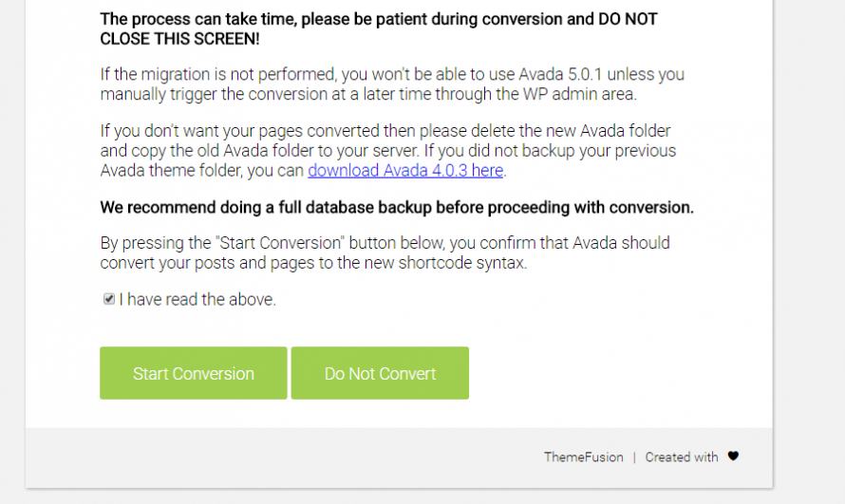Viewport: 845px width, 504px height.
Task: Tick the "I have read the above" checkbox
Action: [109, 299]
